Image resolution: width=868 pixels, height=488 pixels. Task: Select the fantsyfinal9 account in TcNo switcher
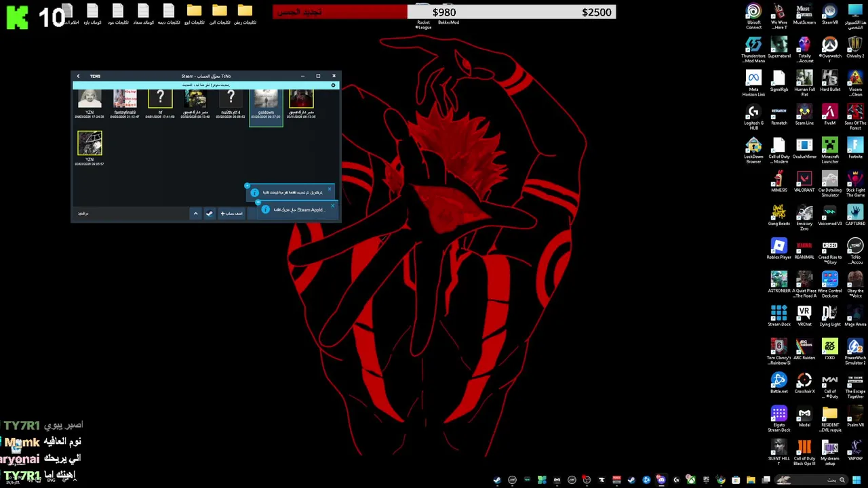coord(125,104)
